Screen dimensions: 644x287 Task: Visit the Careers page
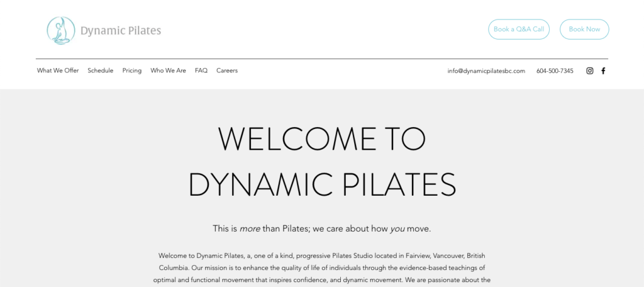(x=227, y=70)
